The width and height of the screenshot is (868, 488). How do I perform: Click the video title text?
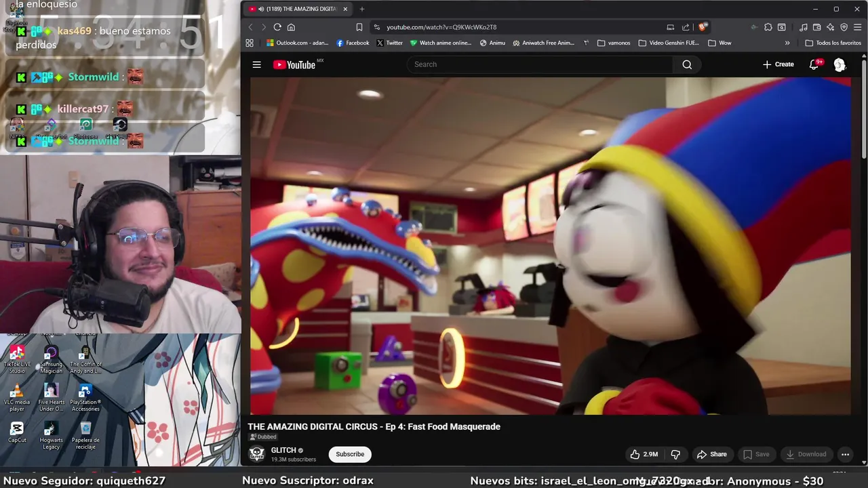pyautogui.click(x=374, y=426)
